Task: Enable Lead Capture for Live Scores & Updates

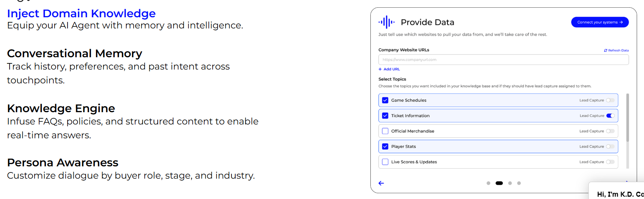Action: click(610, 162)
